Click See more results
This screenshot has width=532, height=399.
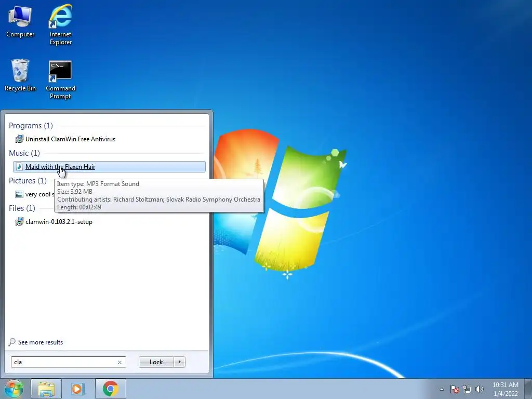pos(41,342)
